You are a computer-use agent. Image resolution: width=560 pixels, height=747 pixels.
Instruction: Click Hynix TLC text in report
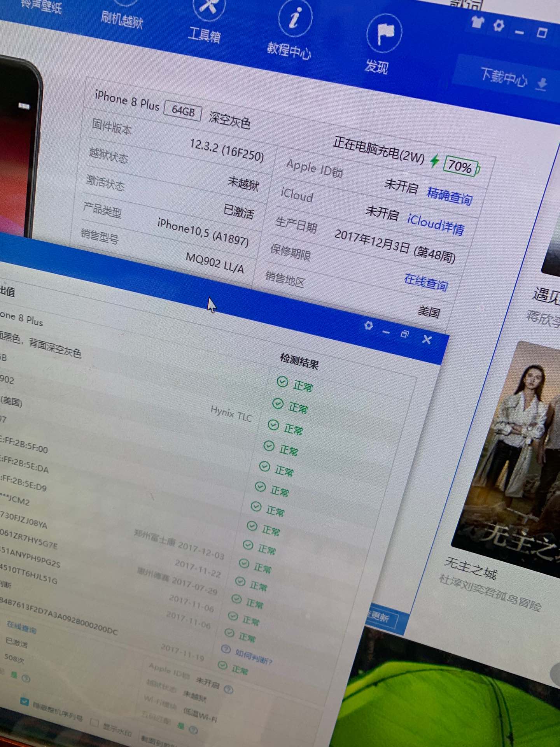click(x=231, y=414)
